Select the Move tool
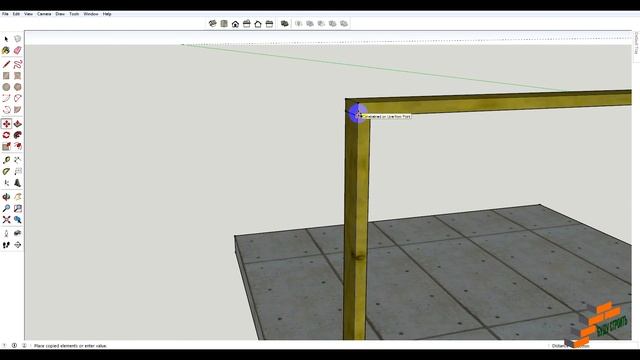Image resolution: width=640 pixels, height=360 pixels. pyautogui.click(x=6, y=124)
